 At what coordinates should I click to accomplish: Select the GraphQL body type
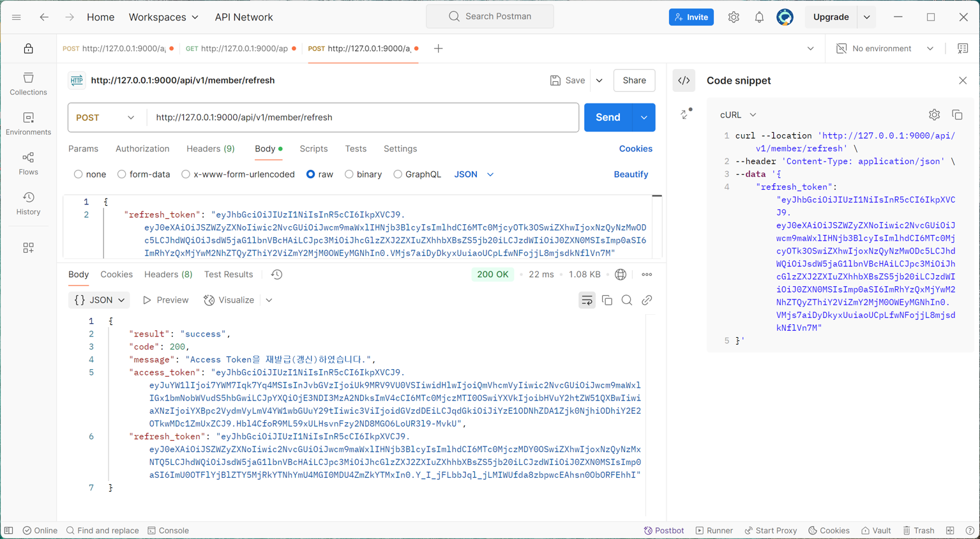(397, 174)
